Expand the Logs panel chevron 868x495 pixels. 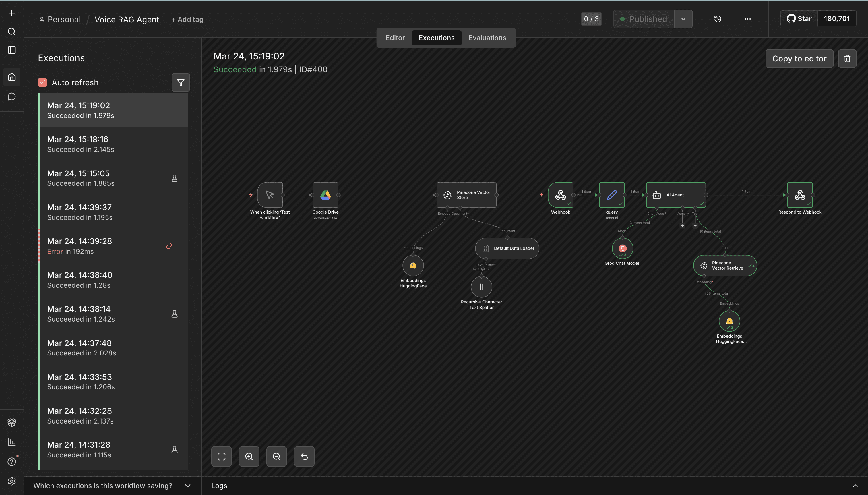click(x=855, y=486)
